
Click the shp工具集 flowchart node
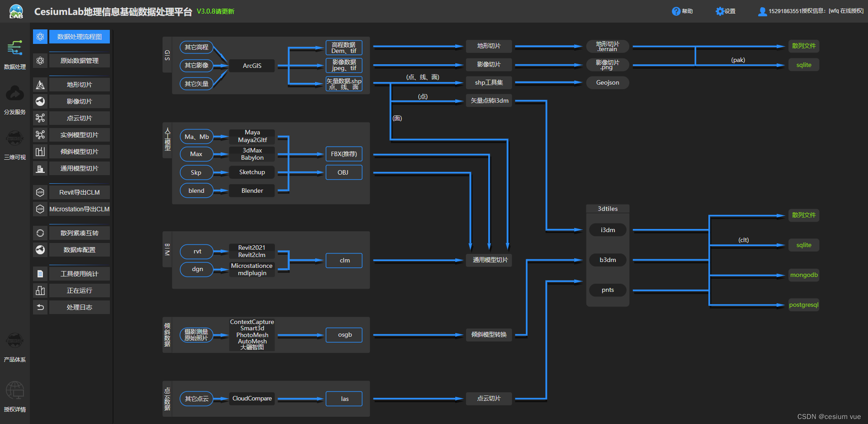pyautogui.click(x=489, y=82)
